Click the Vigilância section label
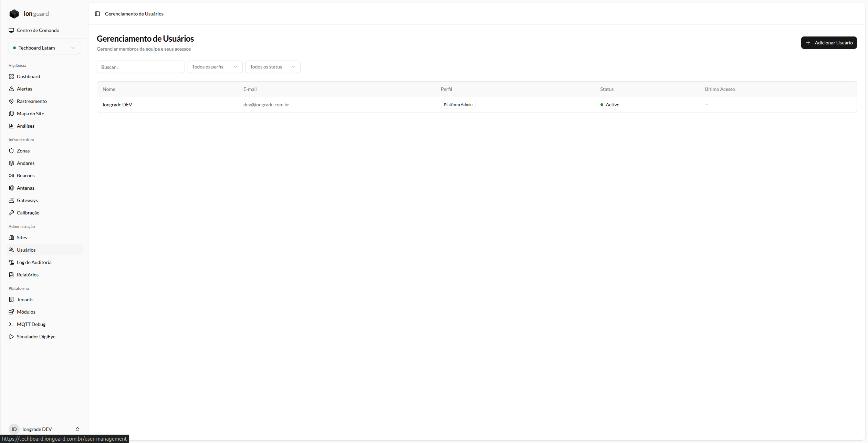Screen dimensions: 868x443 (17, 65)
